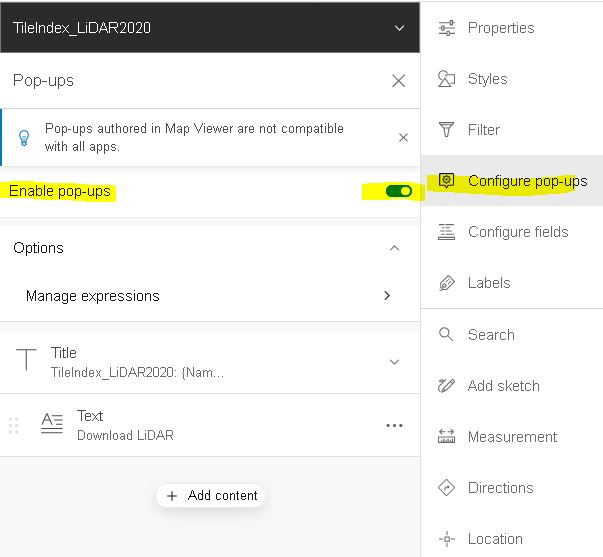Open the Styles icon

(447, 79)
